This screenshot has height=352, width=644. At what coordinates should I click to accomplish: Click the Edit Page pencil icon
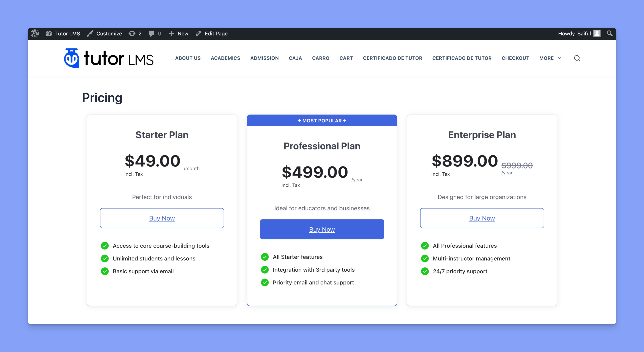(x=199, y=33)
